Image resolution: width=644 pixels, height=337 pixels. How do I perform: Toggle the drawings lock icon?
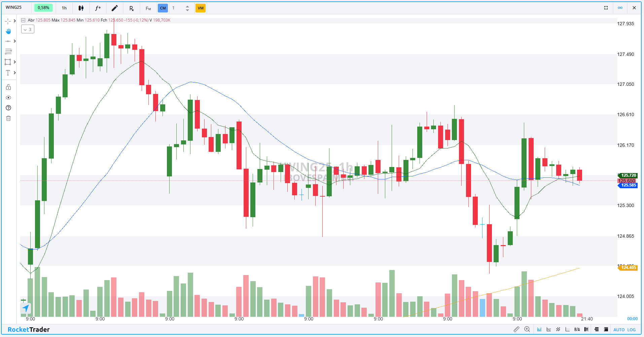pos(8,87)
